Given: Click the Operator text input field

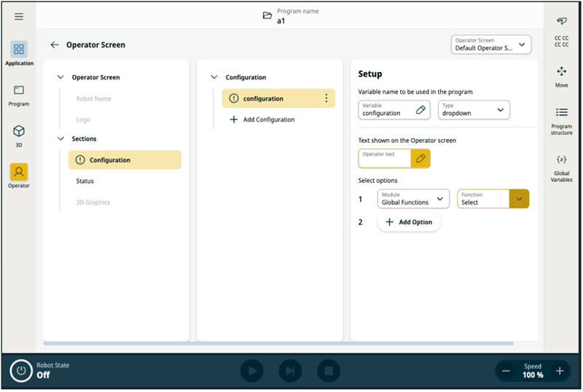Looking at the screenshot, I should [x=385, y=158].
